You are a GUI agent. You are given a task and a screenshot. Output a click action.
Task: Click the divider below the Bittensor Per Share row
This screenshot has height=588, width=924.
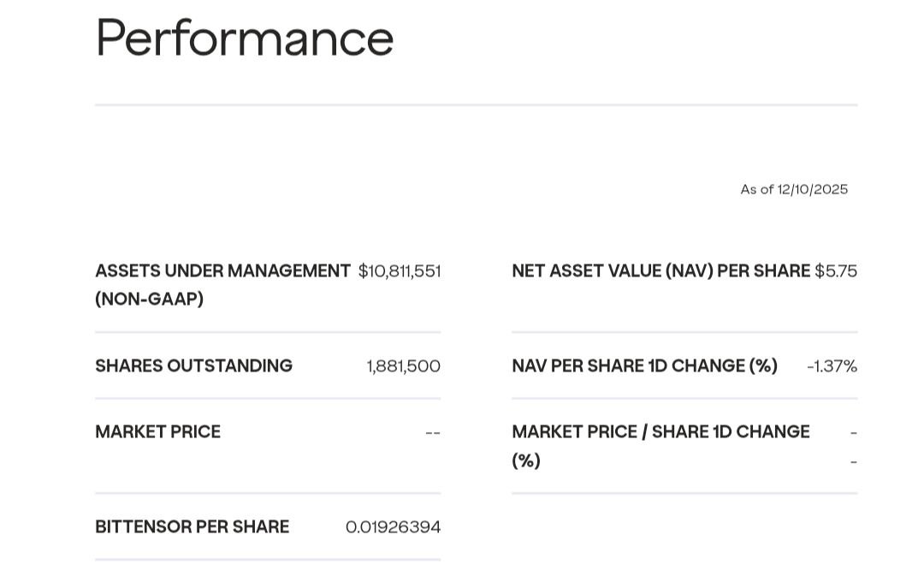pyautogui.click(x=268, y=560)
